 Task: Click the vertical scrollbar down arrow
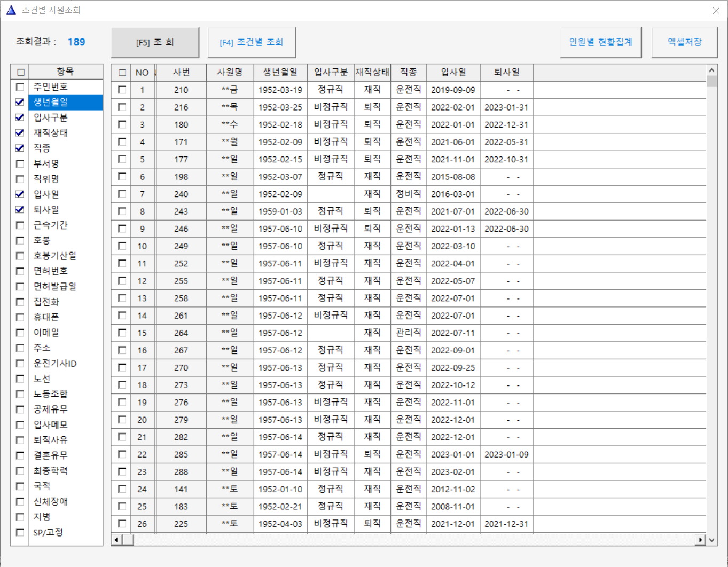click(711, 540)
